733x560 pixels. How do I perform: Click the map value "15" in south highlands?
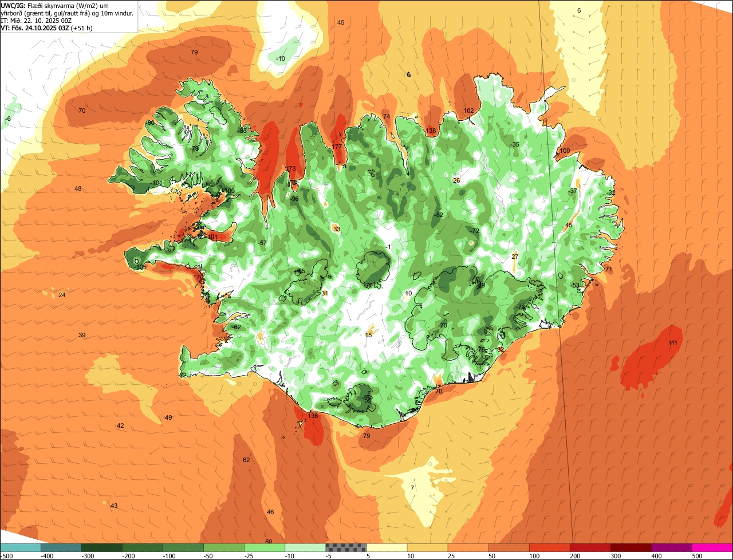pos(368,335)
